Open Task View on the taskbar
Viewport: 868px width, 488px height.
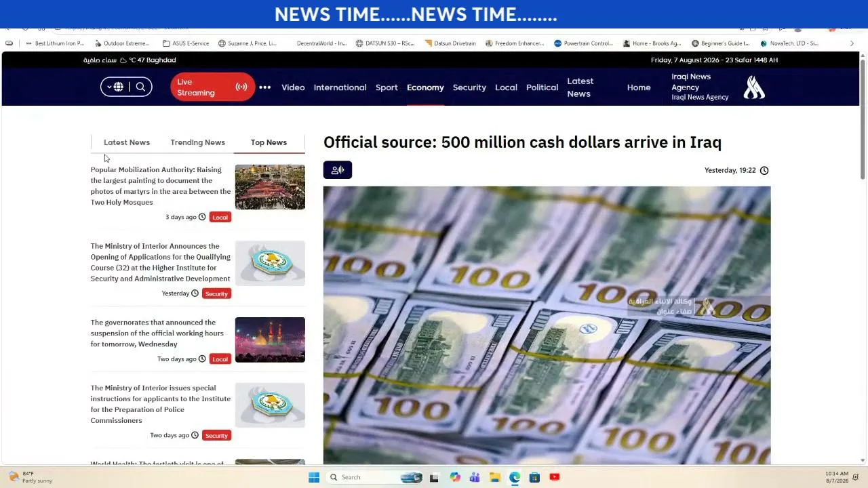tap(434, 477)
